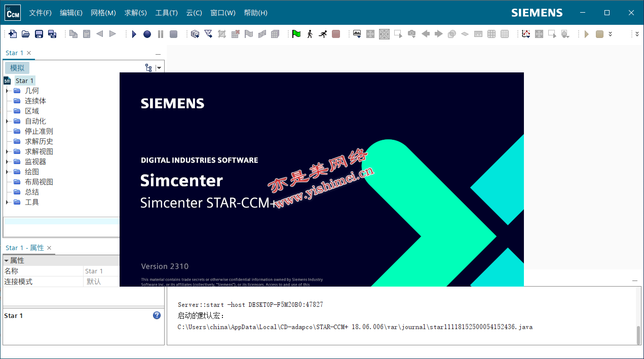
Task: Open a simulation file with the folder icon
Action: point(26,34)
